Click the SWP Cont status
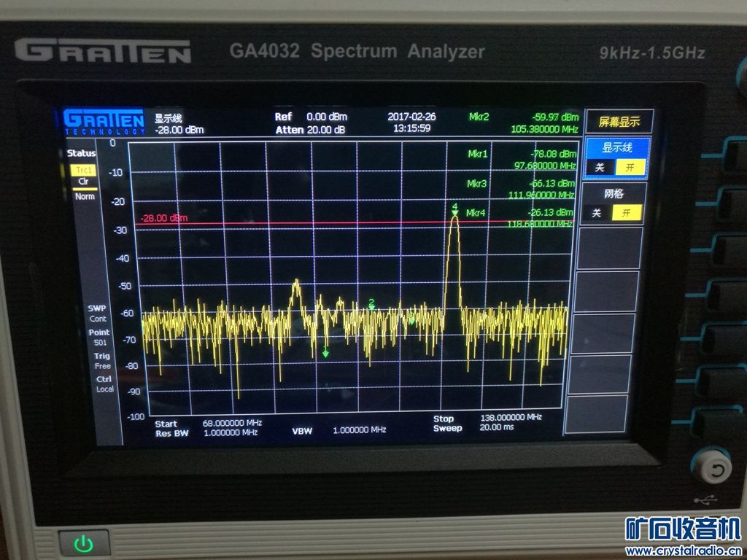 pyautogui.click(x=97, y=314)
